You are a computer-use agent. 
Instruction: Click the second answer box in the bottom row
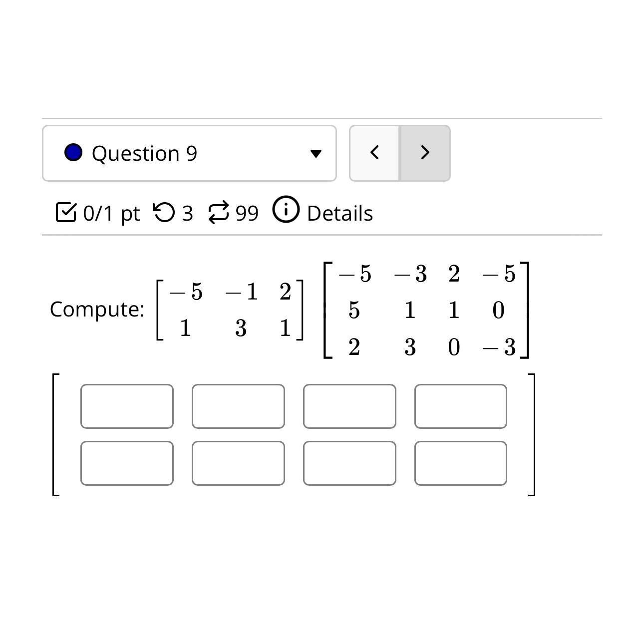[238, 463]
